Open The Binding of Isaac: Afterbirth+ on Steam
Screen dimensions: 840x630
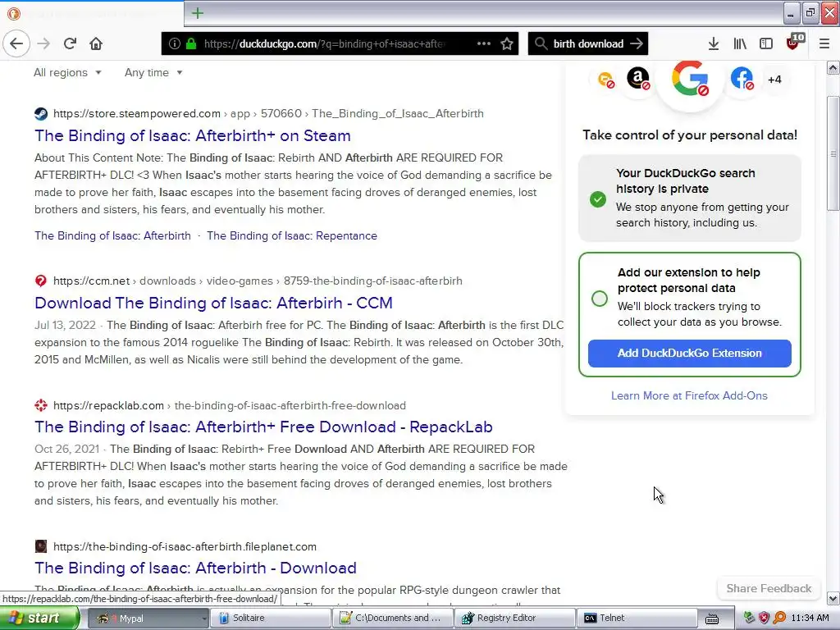point(193,135)
